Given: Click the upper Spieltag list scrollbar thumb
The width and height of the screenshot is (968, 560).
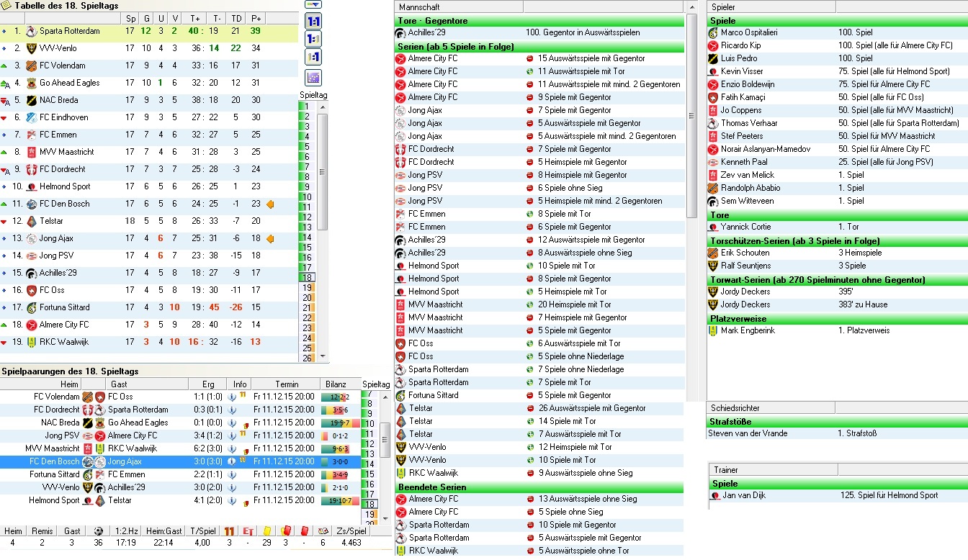Looking at the screenshot, I should click(322, 172).
